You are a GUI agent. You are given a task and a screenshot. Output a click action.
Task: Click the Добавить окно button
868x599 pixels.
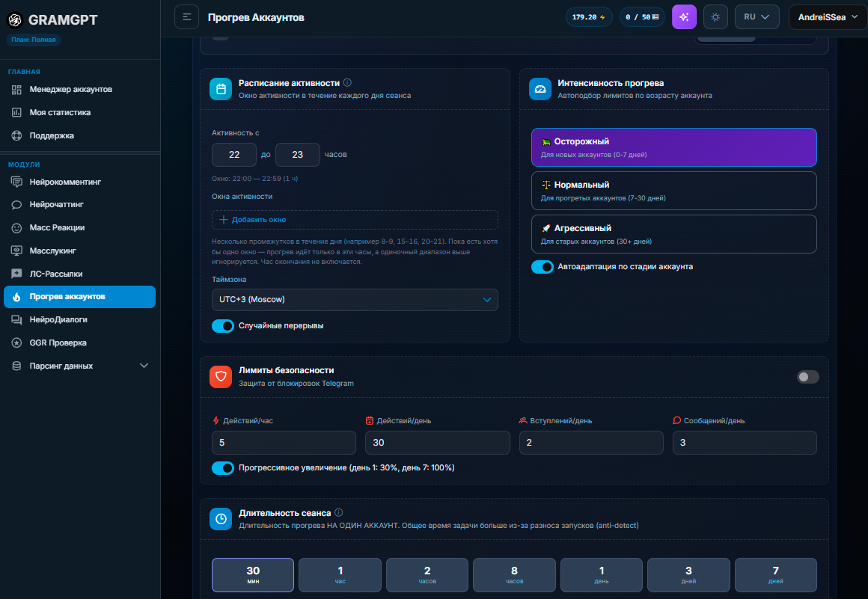tap(355, 220)
